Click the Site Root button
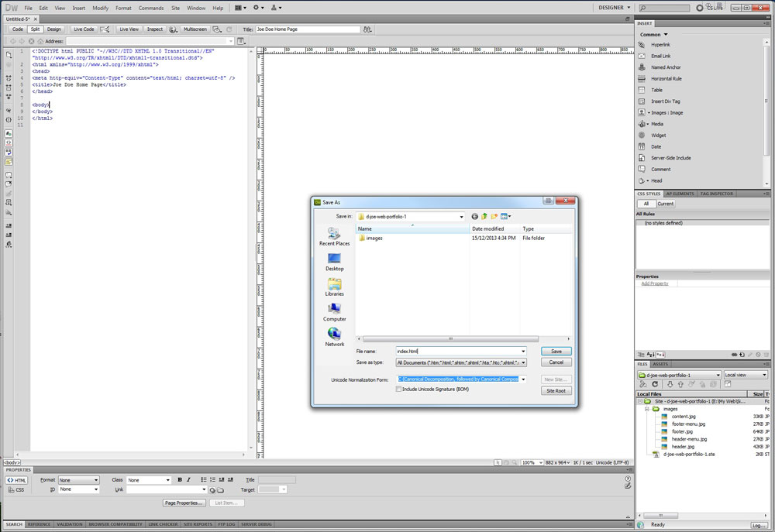Screen dimensions: 775x532 (556, 391)
